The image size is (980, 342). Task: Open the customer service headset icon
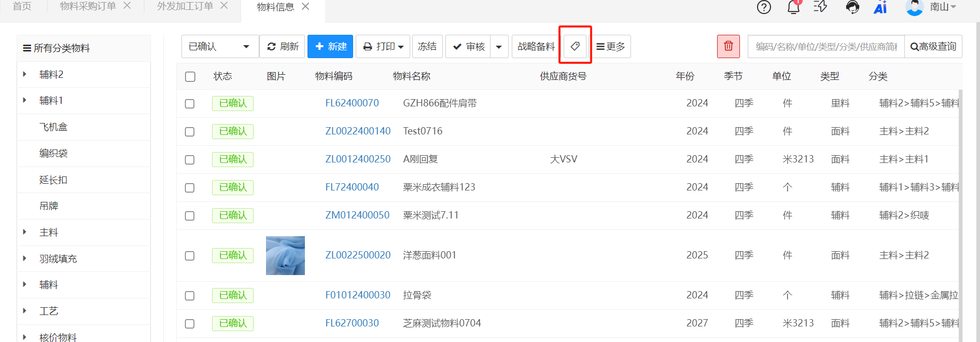pos(852,7)
